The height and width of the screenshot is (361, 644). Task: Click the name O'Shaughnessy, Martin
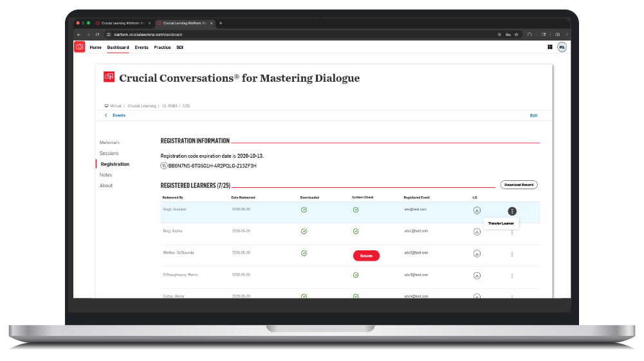pos(180,274)
